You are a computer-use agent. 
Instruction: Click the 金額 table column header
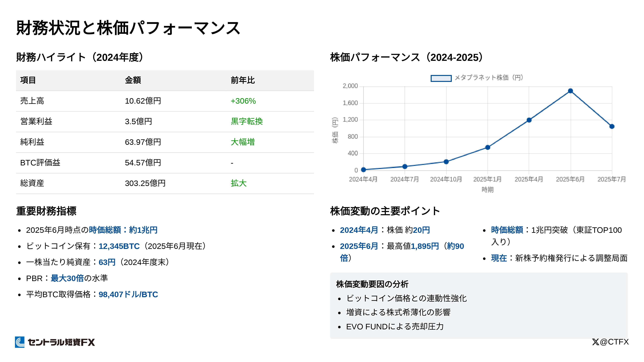point(133,80)
